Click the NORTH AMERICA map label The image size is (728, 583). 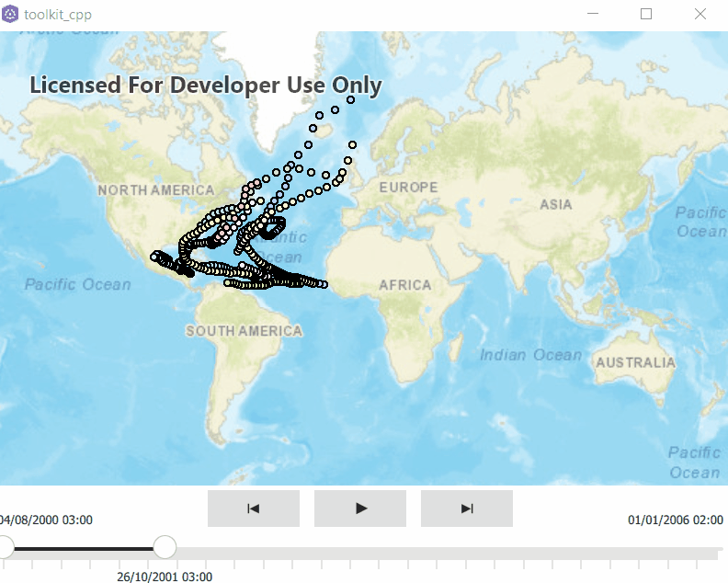(156, 190)
